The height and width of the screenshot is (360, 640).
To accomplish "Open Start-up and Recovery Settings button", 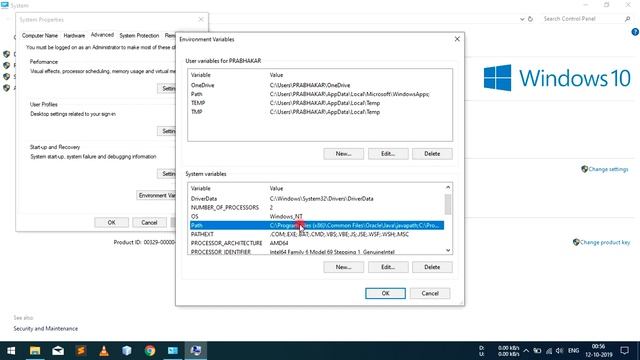I will click(167, 173).
